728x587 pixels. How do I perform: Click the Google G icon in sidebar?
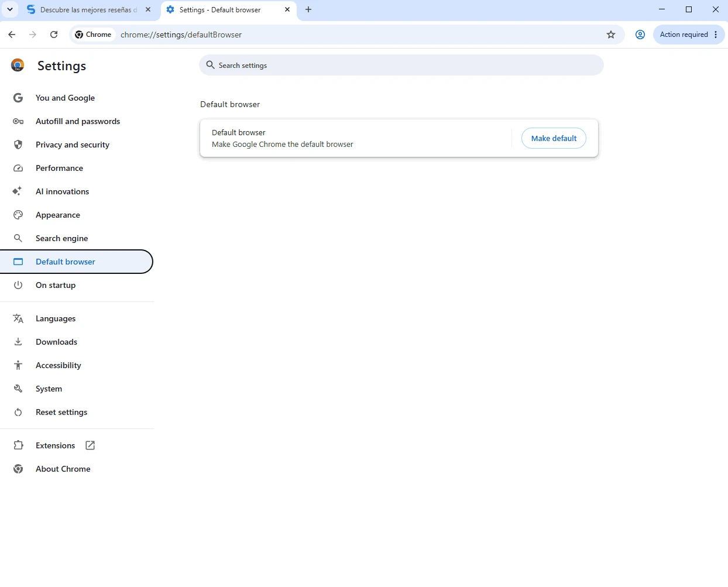click(18, 98)
